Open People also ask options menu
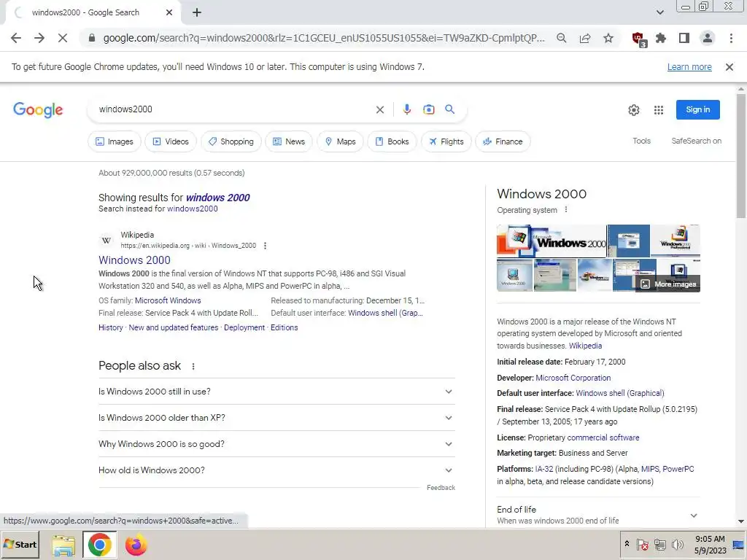The width and height of the screenshot is (747, 560). tap(193, 366)
